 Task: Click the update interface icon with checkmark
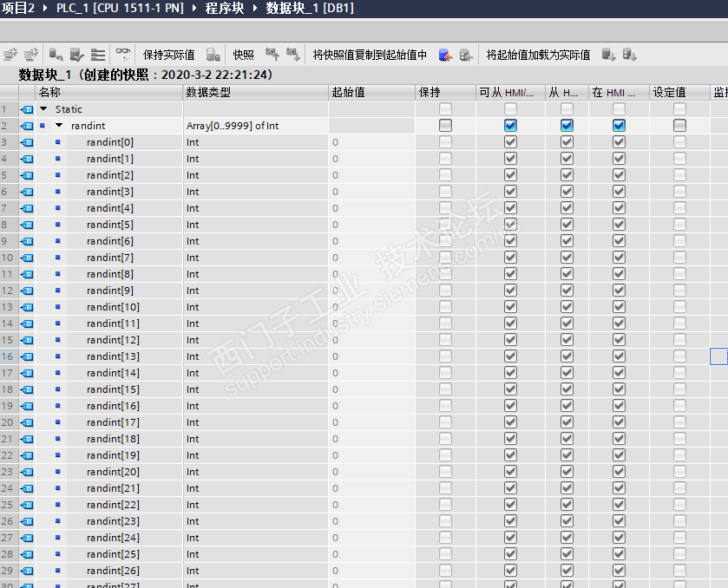pyautogui.click(x=77, y=55)
